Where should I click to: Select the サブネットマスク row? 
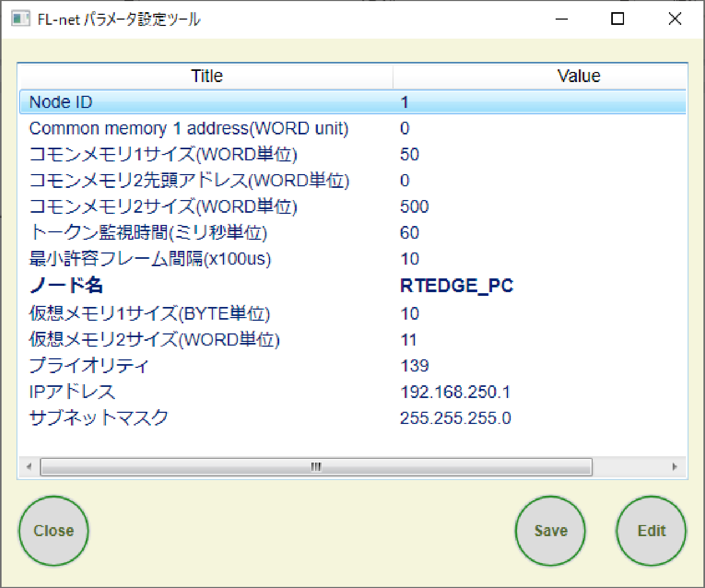point(353,418)
